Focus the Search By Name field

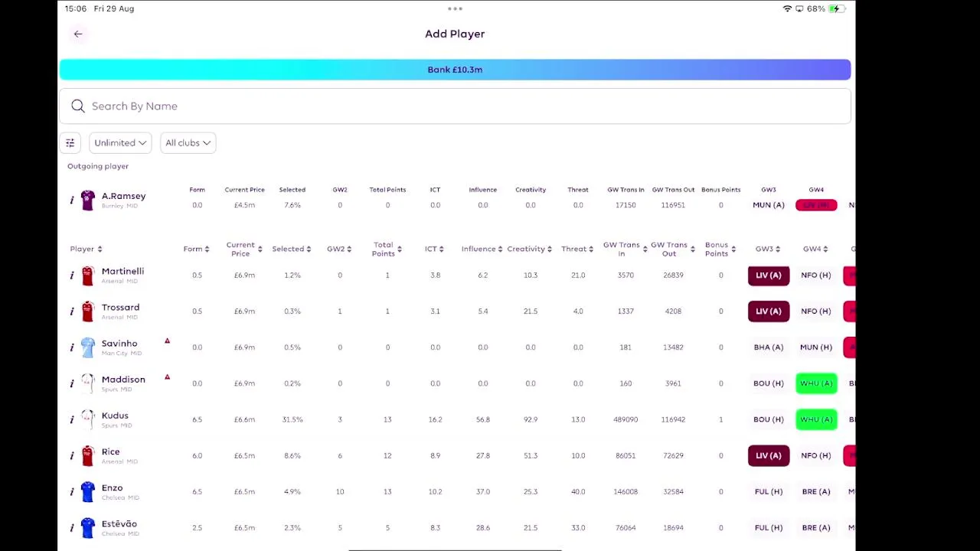455,106
